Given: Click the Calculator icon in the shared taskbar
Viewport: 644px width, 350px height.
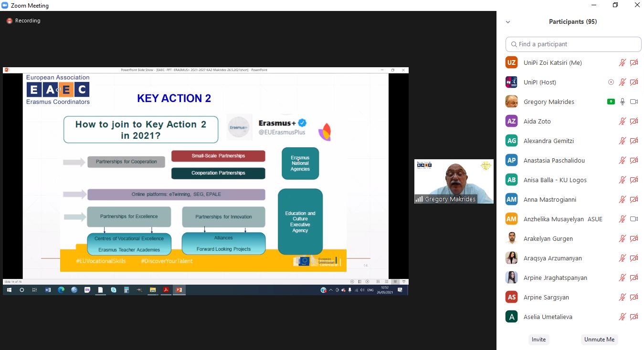Looking at the screenshot, I should pyautogui.click(x=127, y=290).
